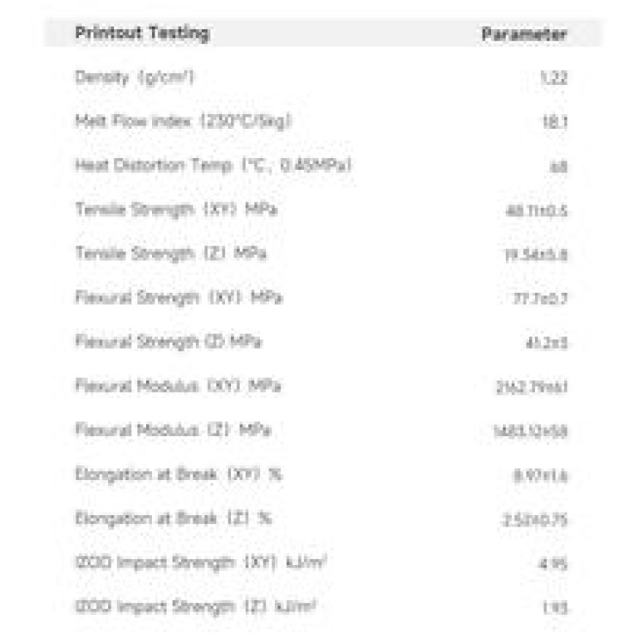Select the Heat Distortion Temp label
Viewport: 644px width, 644px height.
coord(214,165)
